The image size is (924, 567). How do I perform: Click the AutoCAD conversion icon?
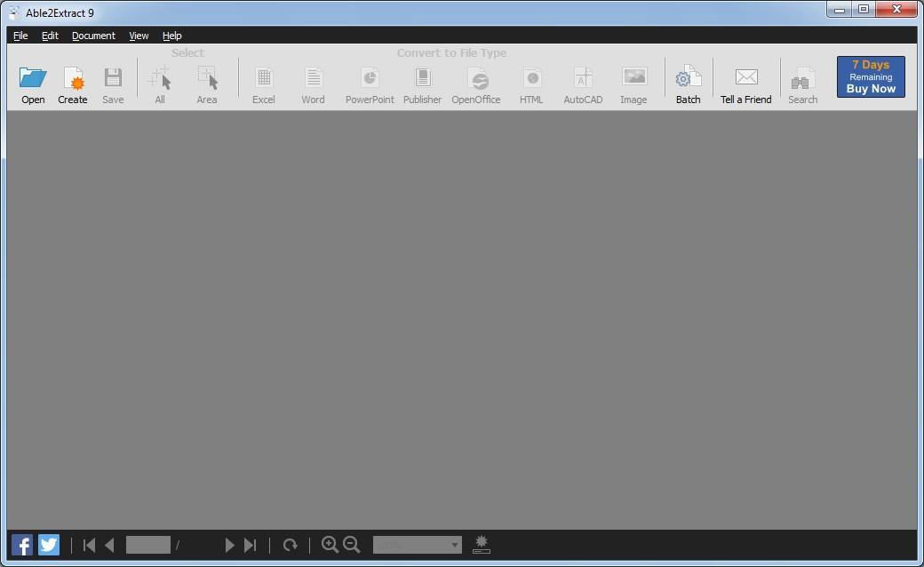(x=583, y=82)
